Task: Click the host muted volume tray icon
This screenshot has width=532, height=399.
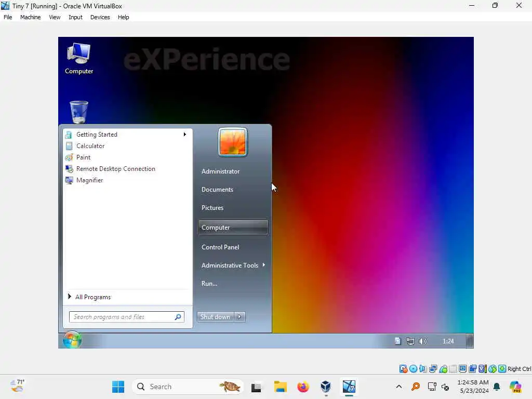Action: coord(445,387)
